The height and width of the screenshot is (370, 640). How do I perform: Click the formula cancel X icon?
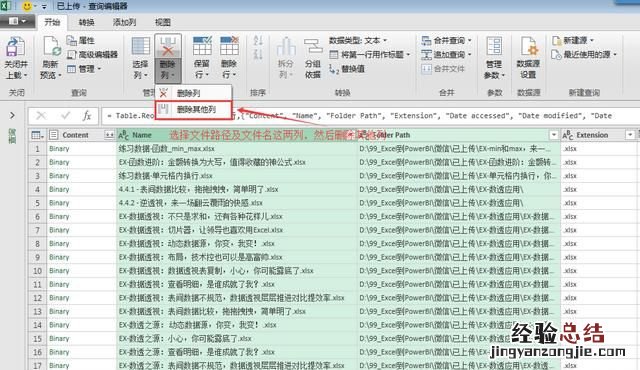pyautogui.click(x=41, y=116)
